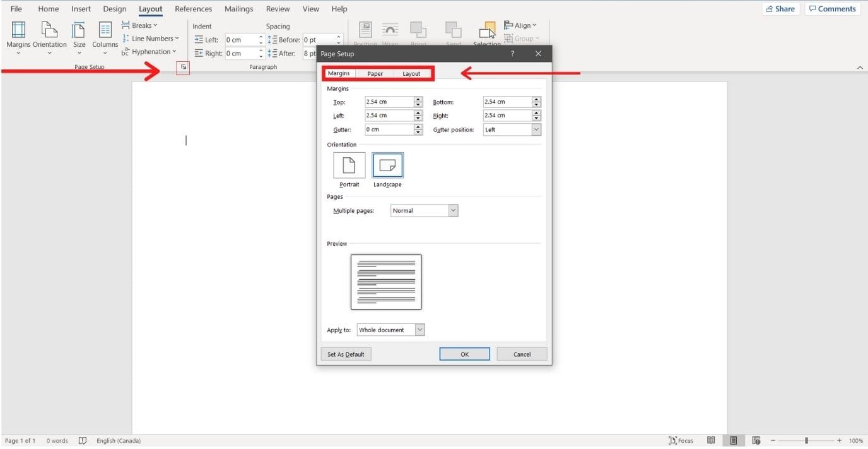Expand the Gutter position dropdown

(x=536, y=129)
